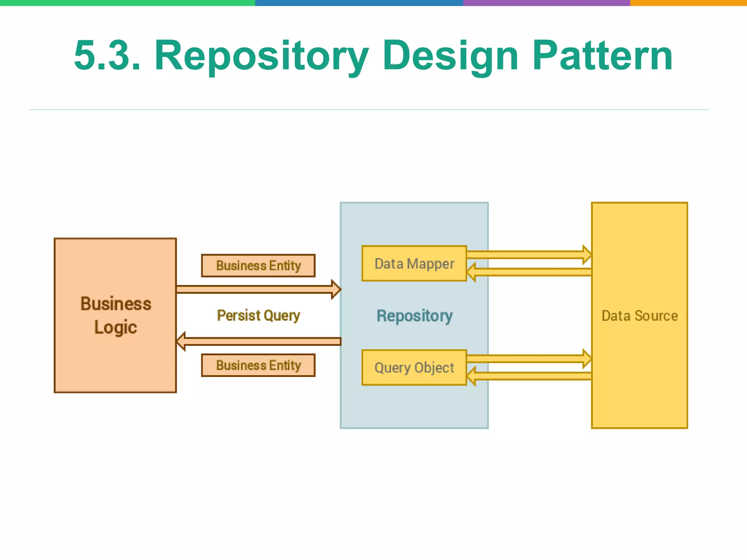Click the upper Business Entity label
The image size is (747, 560).
(x=258, y=265)
